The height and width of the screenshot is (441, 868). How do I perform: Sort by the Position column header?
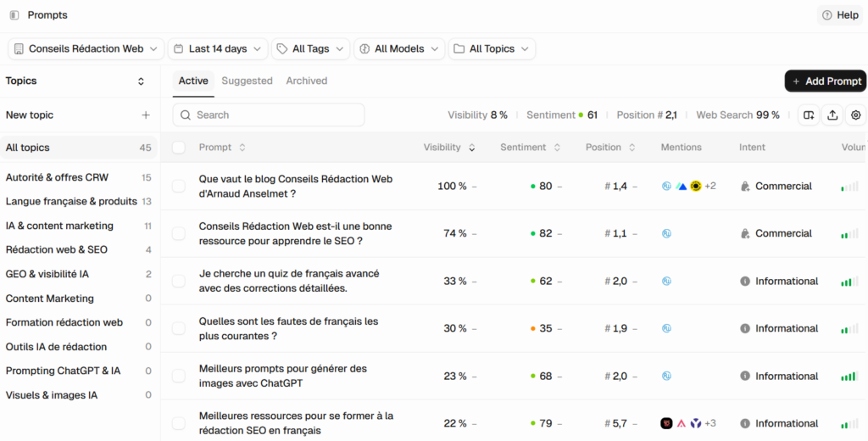(x=610, y=148)
